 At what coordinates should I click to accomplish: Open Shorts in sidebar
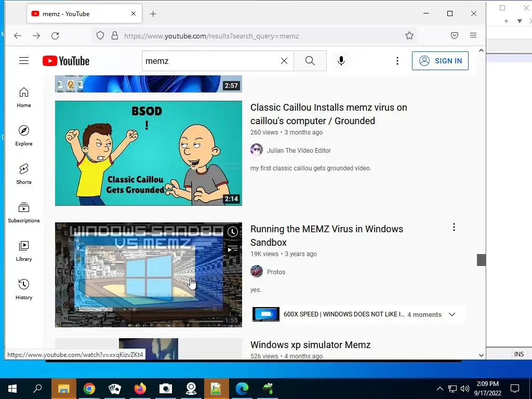point(24,174)
